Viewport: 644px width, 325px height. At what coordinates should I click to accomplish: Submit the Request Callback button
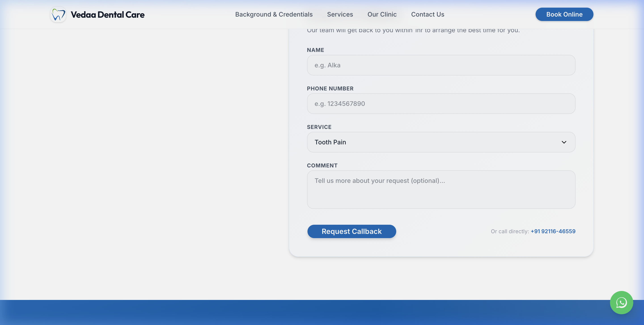click(x=352, y=231)
